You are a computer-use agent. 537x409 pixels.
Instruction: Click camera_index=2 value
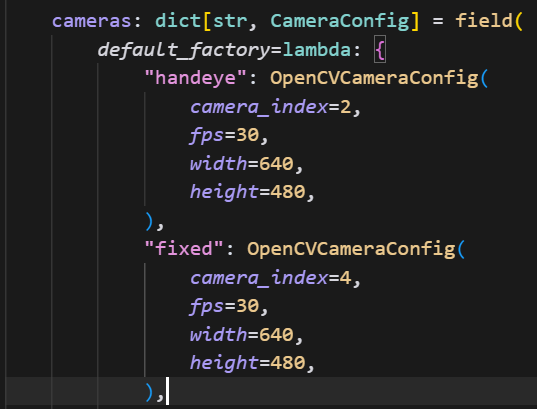click(345, 107)
